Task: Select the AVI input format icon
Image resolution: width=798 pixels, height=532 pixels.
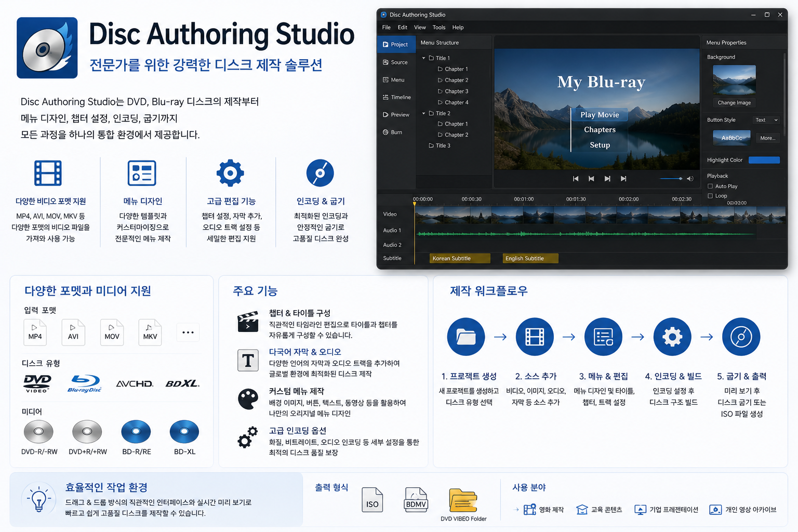Action: click(73, 332)
